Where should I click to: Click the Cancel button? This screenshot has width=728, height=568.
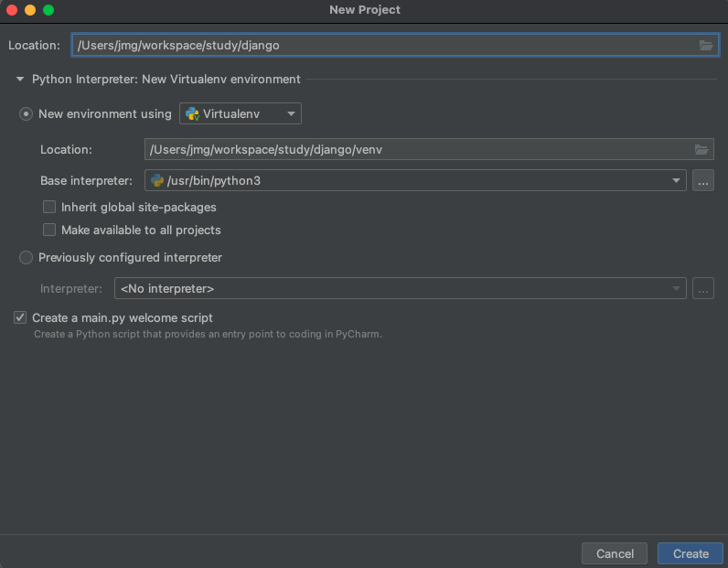(x=615, y=553)
